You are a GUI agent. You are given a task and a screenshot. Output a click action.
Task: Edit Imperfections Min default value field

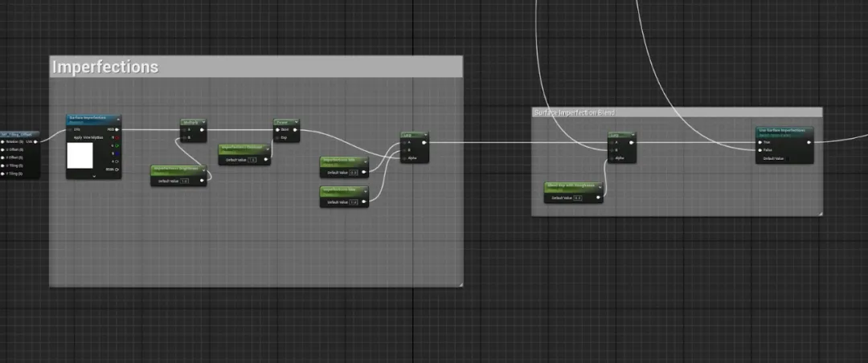(354, 173)
